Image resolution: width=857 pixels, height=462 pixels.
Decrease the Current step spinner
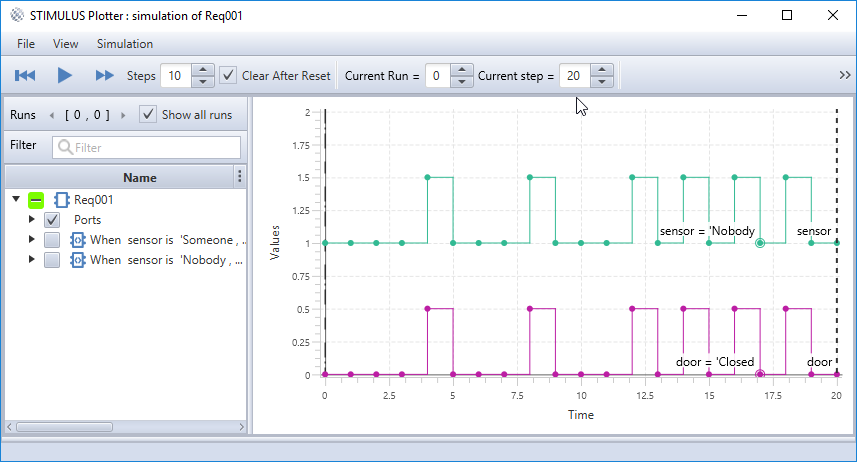coord(602,81)
